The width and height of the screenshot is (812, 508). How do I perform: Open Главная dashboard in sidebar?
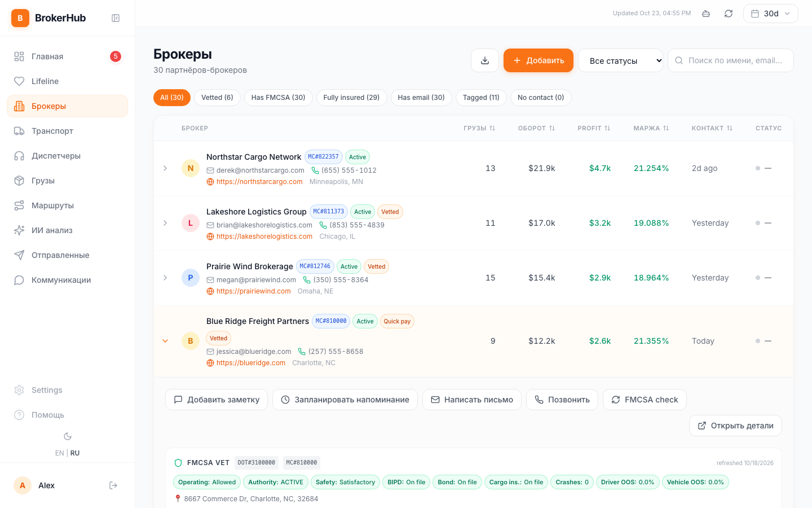click(68, 56)
